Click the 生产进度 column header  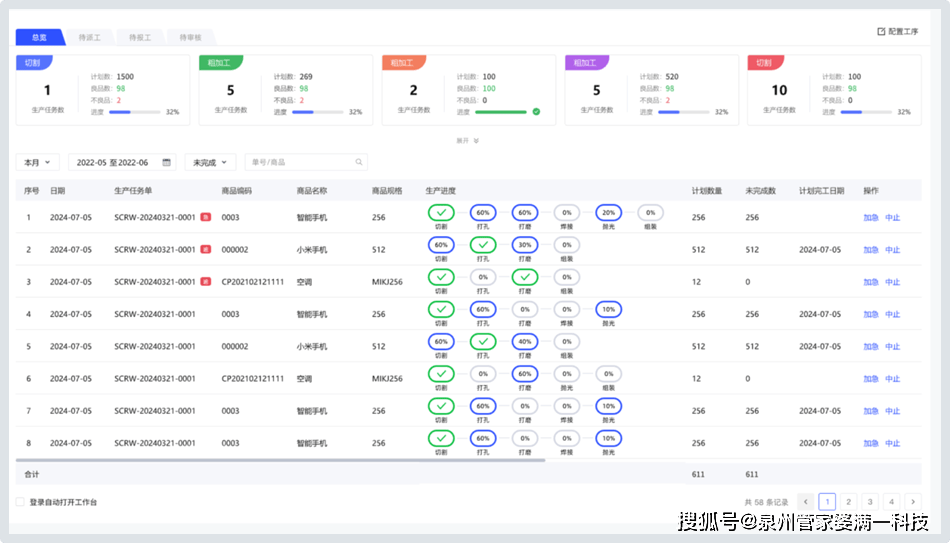tap(440, 191)
